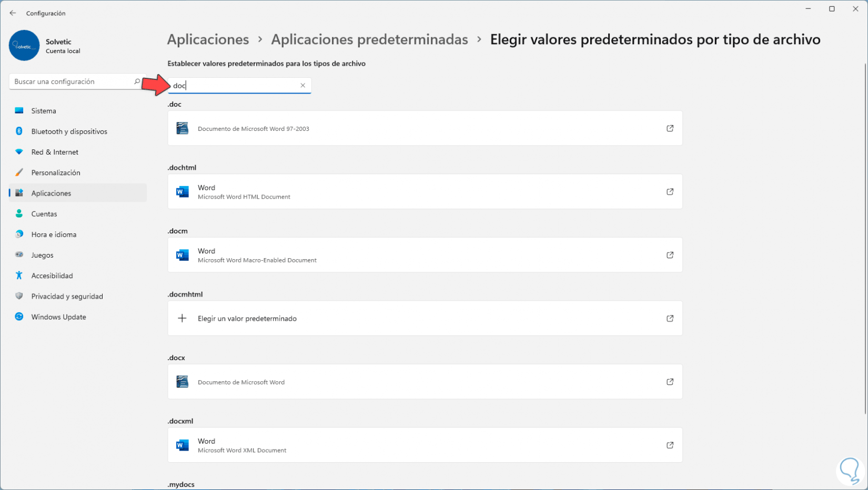
Task: Click the Windows Update refresh icon
Action: tap(19, 317)
